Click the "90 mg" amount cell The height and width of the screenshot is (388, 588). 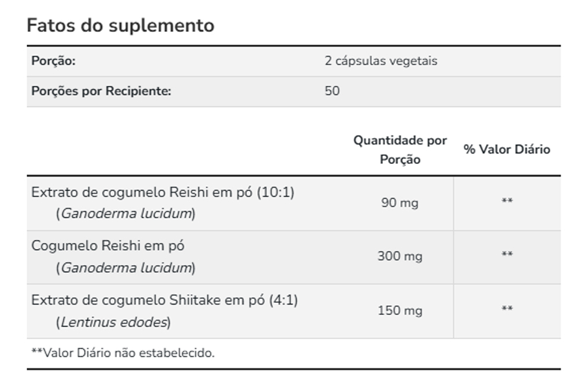click(x=400, y=203)
